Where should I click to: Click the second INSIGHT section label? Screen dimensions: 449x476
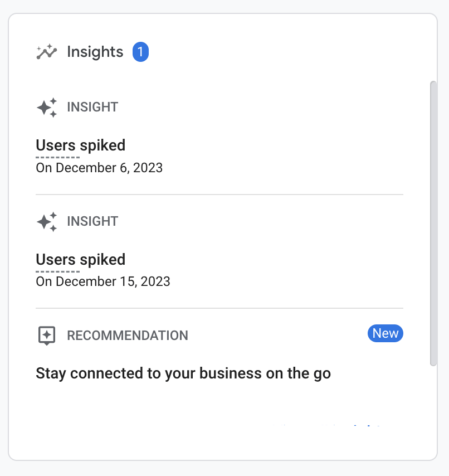click(92, 221)
